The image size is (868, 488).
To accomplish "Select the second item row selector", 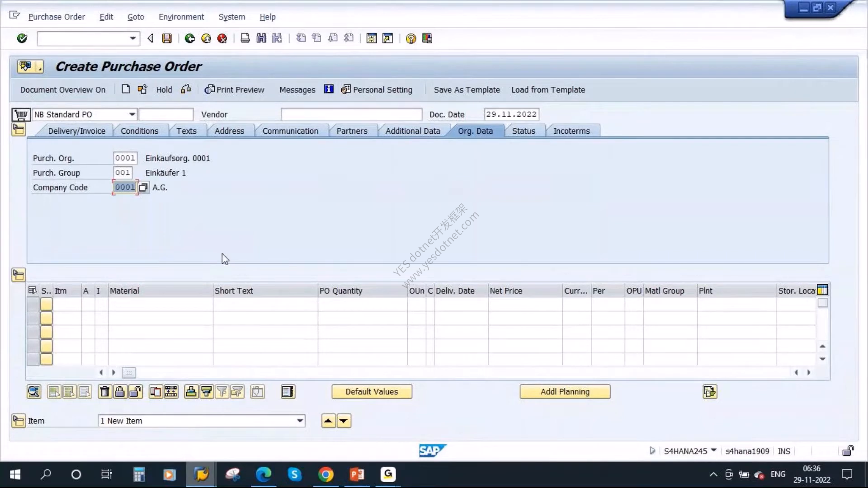I will 33,319.
